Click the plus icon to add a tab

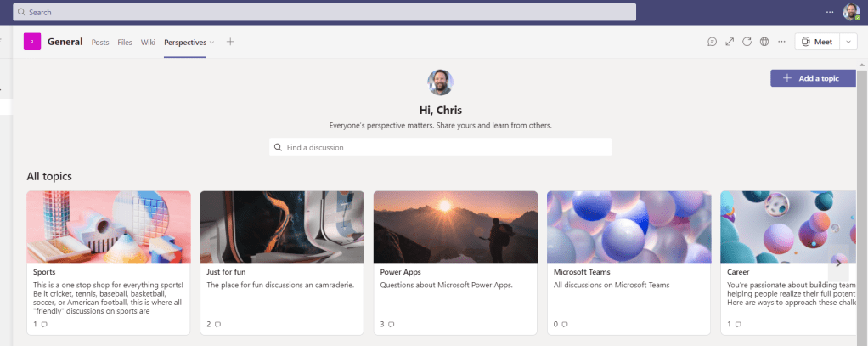(230, 42)
